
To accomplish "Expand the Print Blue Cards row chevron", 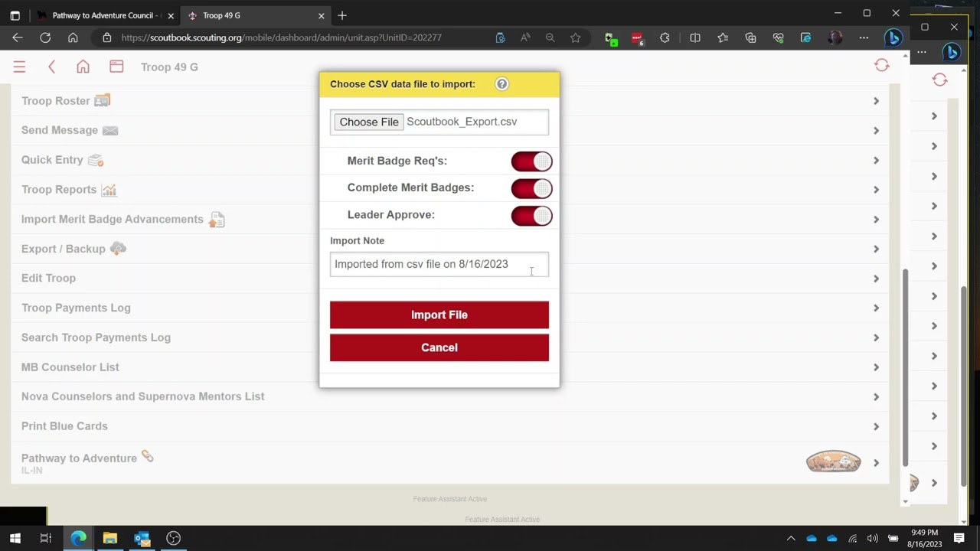I will tap(876, 427).
